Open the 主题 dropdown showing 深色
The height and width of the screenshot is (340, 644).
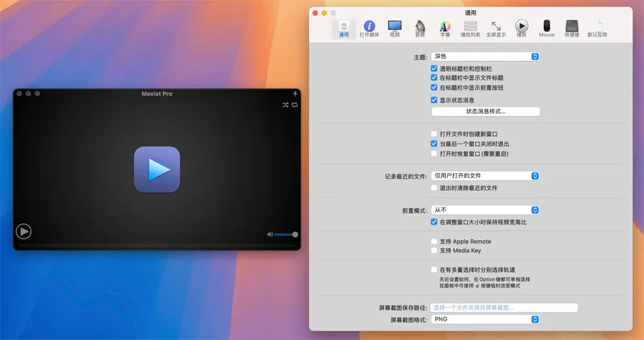point(485,57)
